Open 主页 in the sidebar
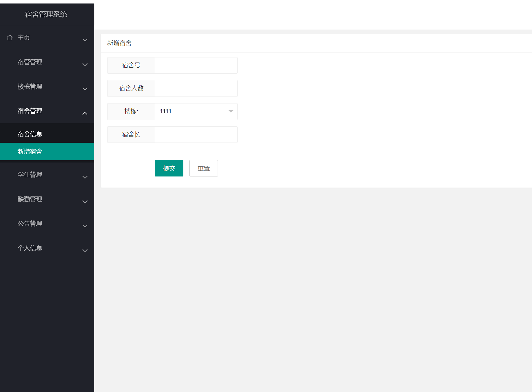 (47, 38)
